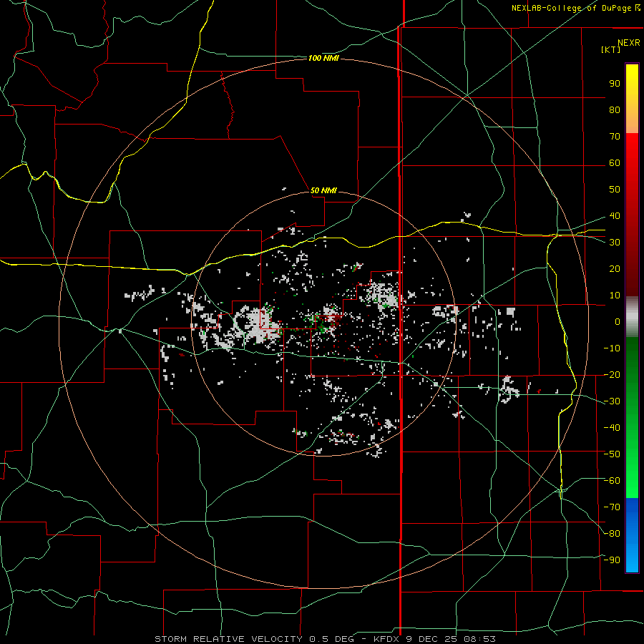Click the "100 NMI" range ring label
Screen dimensions: 644x644
[x=323, y=59]
